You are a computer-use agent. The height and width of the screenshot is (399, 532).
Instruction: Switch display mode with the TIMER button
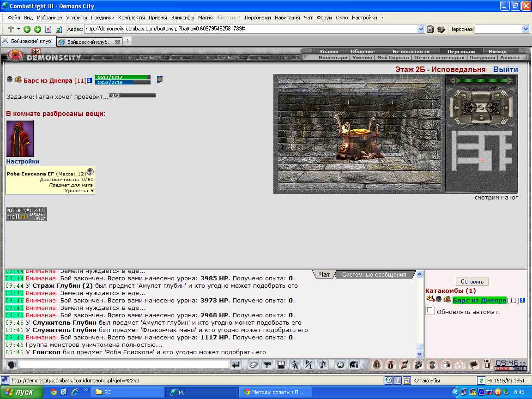[519, 369]
